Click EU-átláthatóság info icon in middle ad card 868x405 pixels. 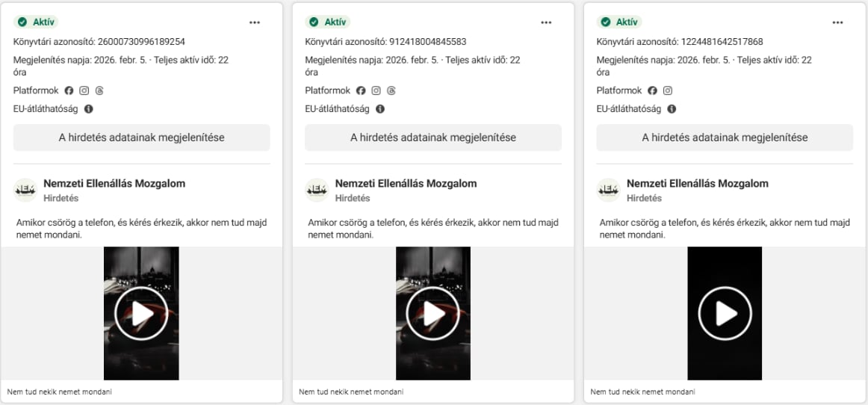pos(380,109)
